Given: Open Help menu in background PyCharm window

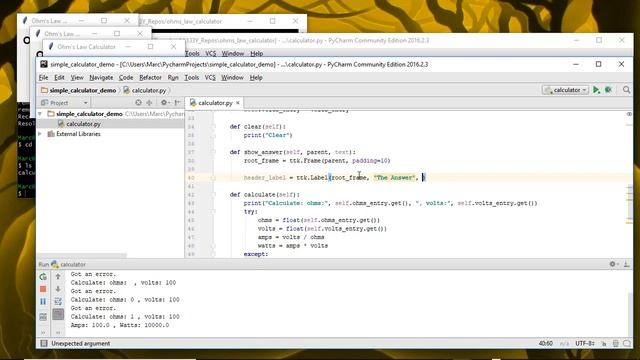Looking at the screenshot, I should pos(256,53).
